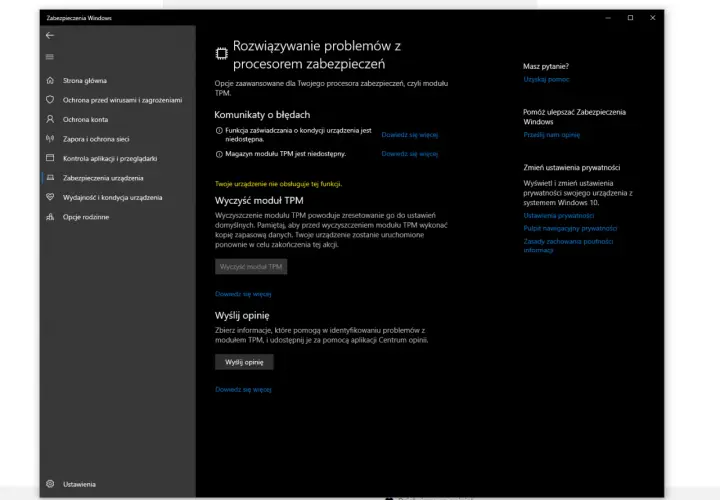This screenshot has height=500, width=720.
Task: Click the device security laptop icon
Action: 50,178
